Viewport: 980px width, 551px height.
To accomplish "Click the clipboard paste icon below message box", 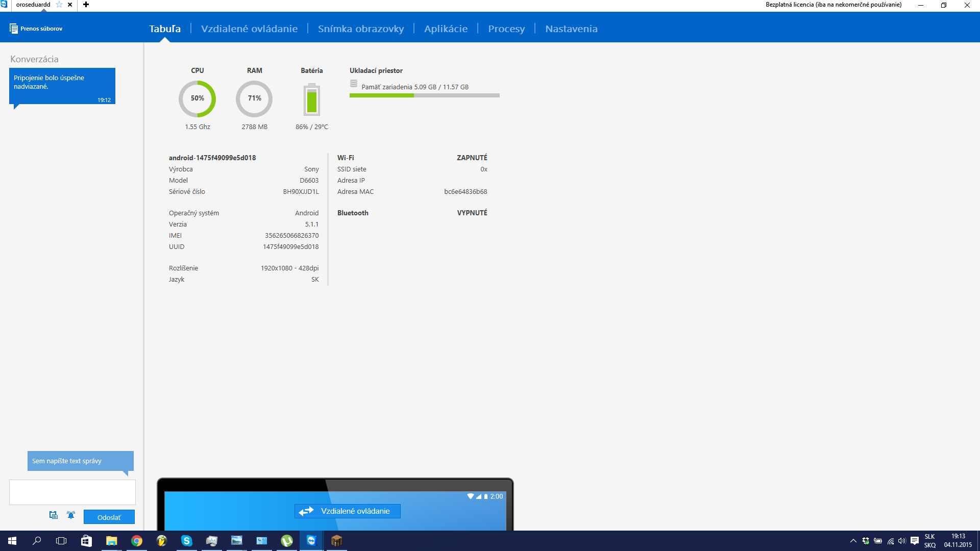I will [53, 515].
